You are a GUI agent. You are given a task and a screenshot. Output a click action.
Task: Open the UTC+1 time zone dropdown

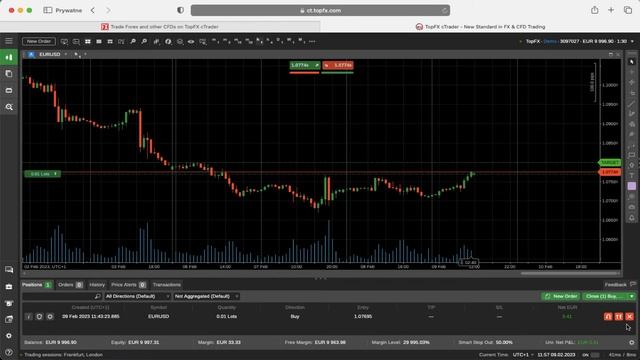coord(523,355)
